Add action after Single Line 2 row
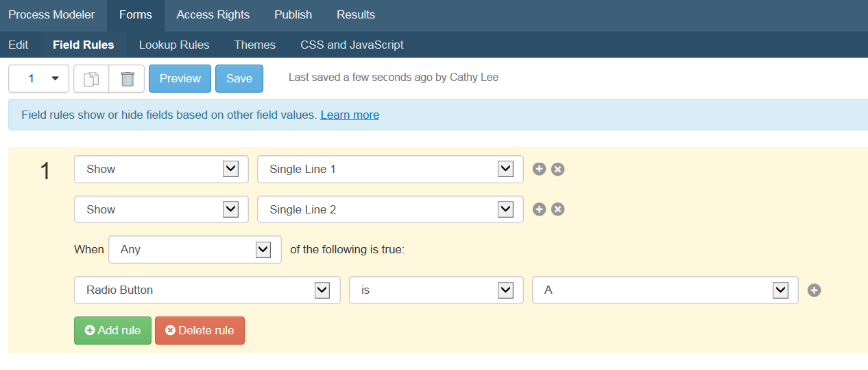The height and width of the screenshot is (370, 868). coord(540,209)
